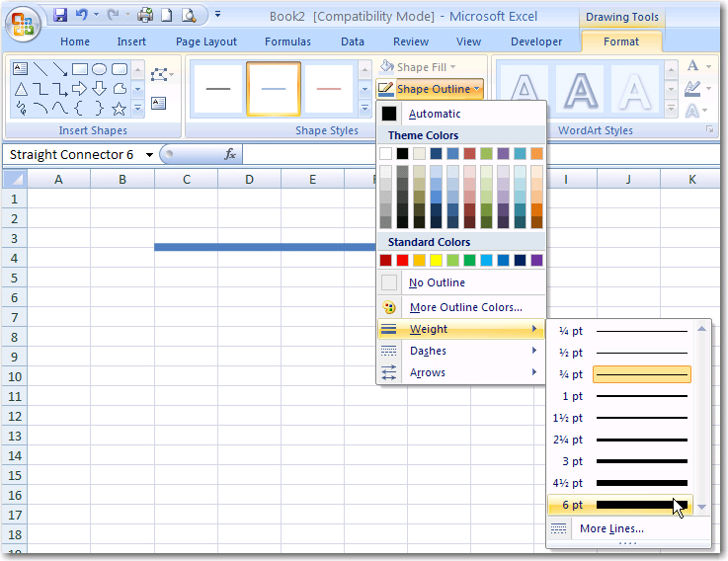728x561 pixels.
Task: Open the Format tab
Action: tap(621, 41)
